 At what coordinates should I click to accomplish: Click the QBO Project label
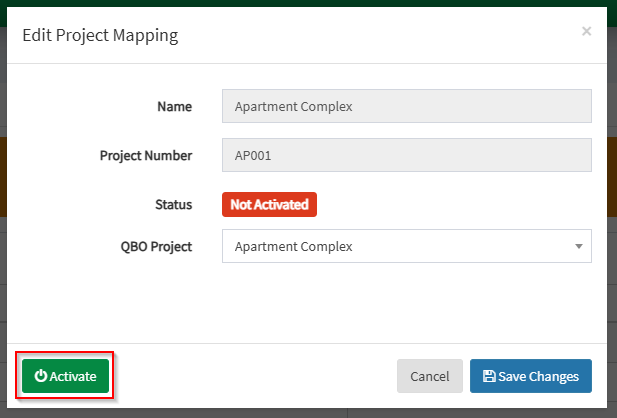[156, 246]
